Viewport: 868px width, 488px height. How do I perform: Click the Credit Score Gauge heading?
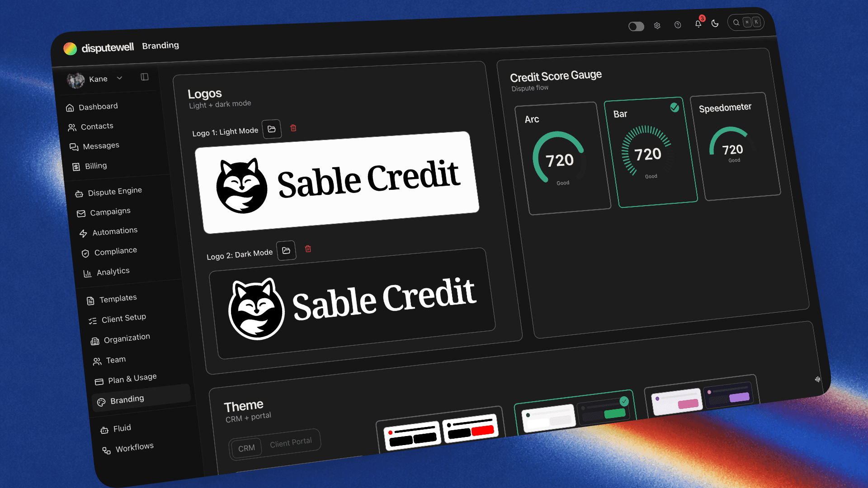coord(556,76)
